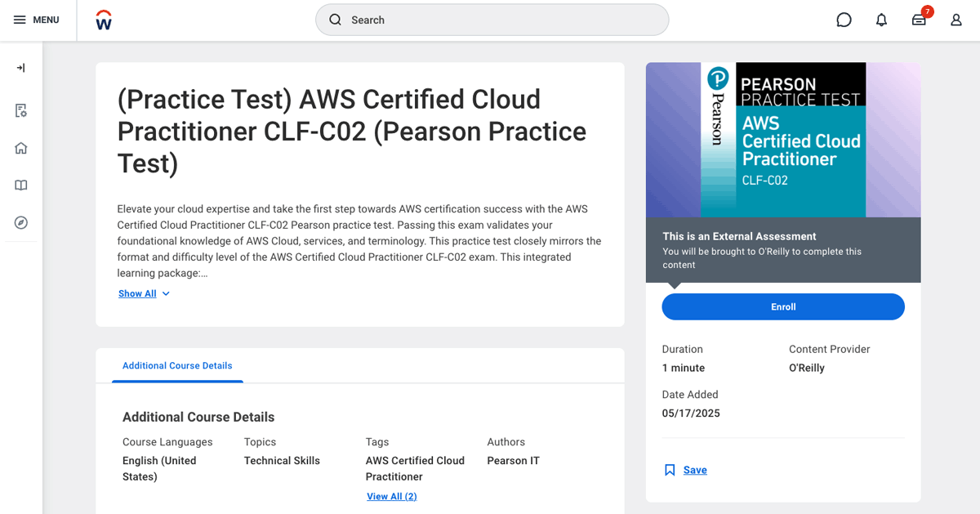Open the open-book library sidebar icon
980x514 pixels.
point(21,185)
